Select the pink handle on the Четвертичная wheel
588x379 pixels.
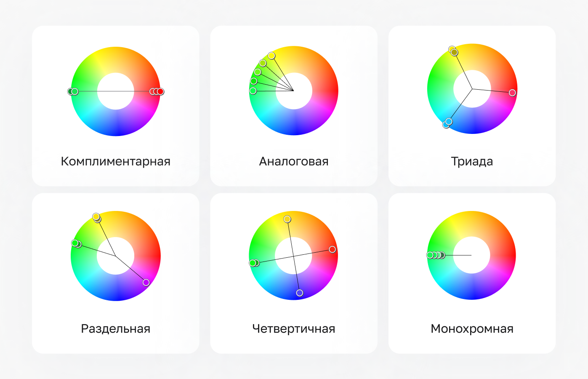332,250
